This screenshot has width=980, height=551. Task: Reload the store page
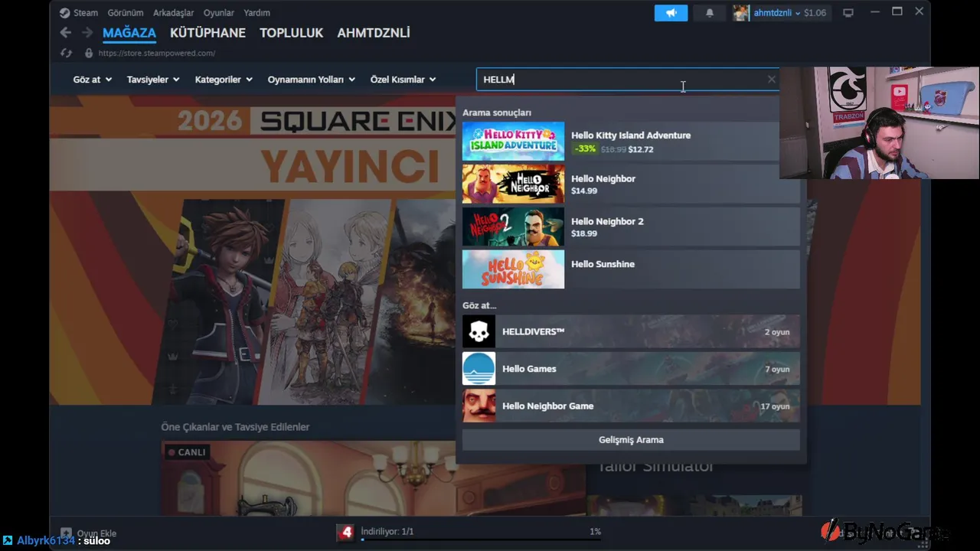pyautogui.click(x=66, y=53)
